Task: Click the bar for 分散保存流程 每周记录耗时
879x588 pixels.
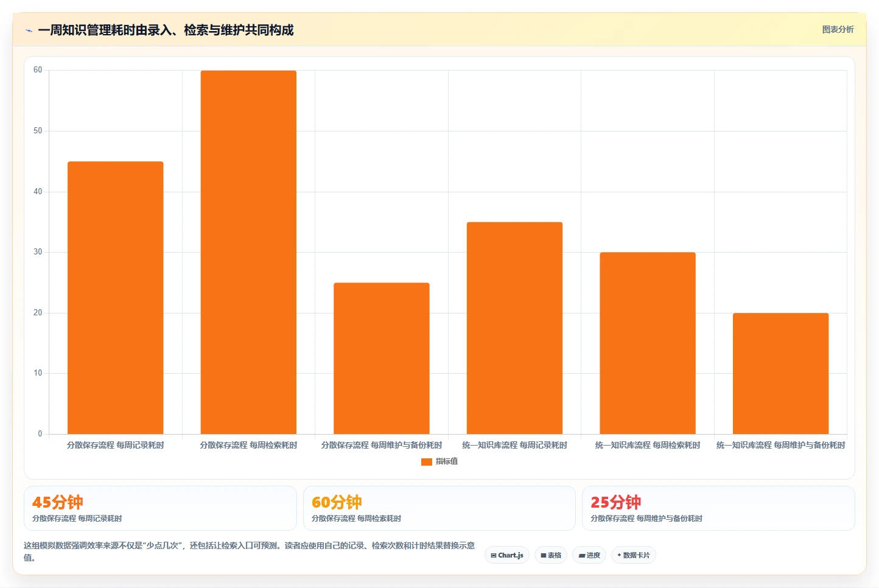Action: [x=116, y=298]
